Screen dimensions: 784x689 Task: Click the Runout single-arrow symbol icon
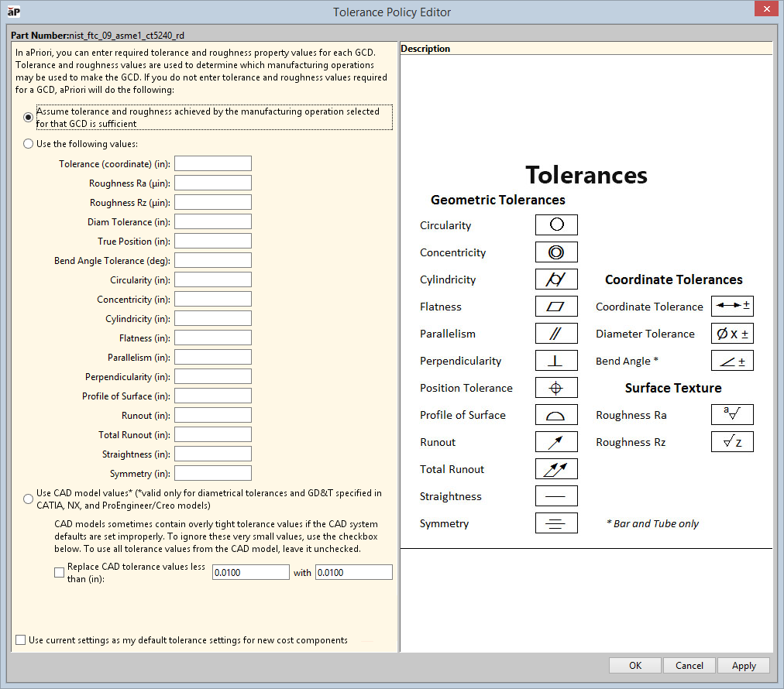pyautogui.click(x=556, y=442)
